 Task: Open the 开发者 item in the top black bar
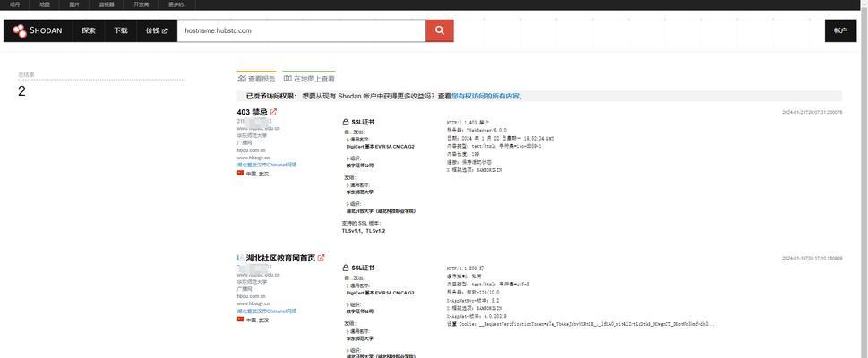click(x=142, y=4)
